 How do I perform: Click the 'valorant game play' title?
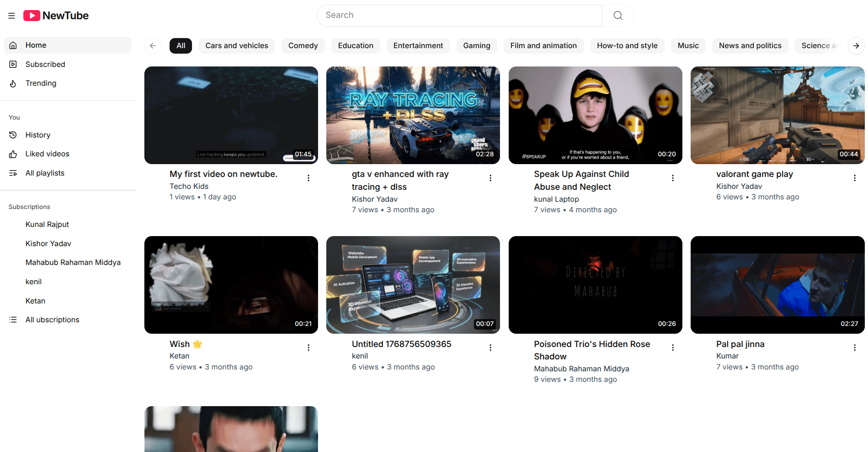pyautogui.click(x=754, y=174)
